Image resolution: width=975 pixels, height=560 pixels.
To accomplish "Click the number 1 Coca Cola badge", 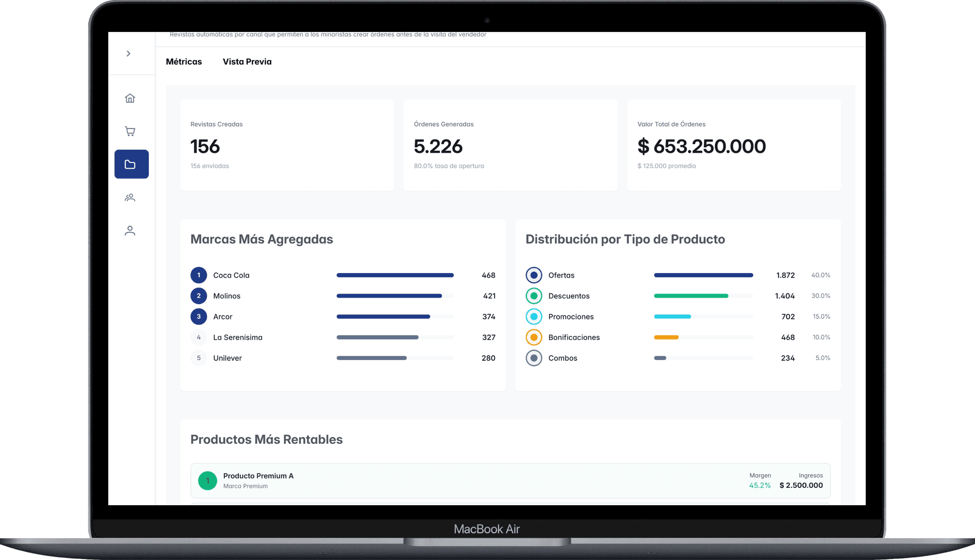I will pyautogui.click(x=199, y=275).
